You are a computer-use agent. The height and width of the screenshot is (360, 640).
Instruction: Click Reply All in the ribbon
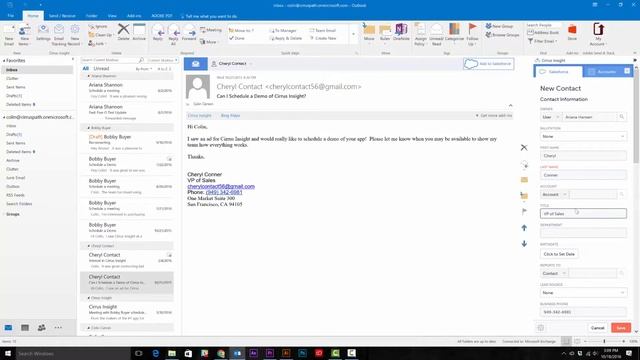(173, 34)
